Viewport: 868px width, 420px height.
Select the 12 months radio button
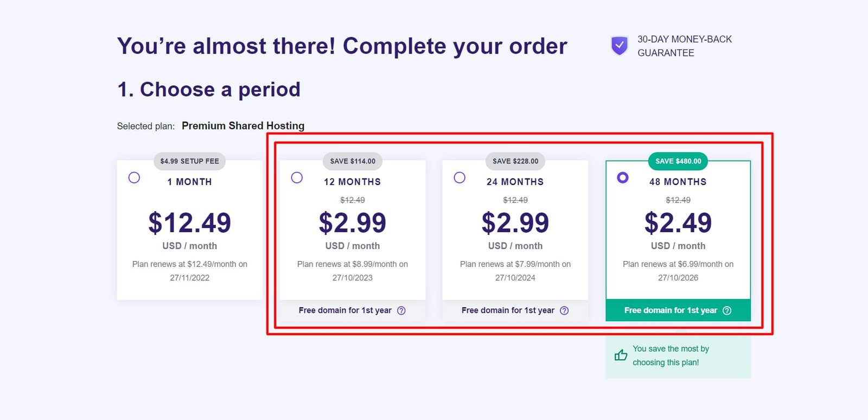[x=297, y=177]
